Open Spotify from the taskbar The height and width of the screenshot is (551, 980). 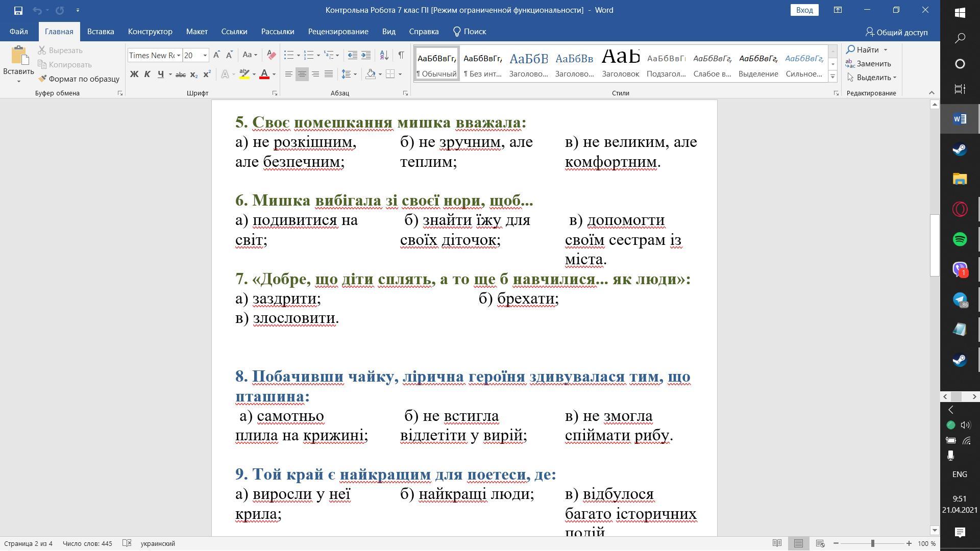[x=960, y=239]
